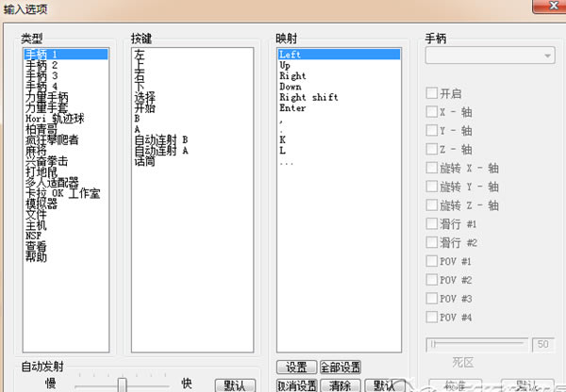This screenshot has width=566, height=392.
Task: Select 自动连射 B in the 按键 list
Action: pyautogui.click(x=160, y=139)
